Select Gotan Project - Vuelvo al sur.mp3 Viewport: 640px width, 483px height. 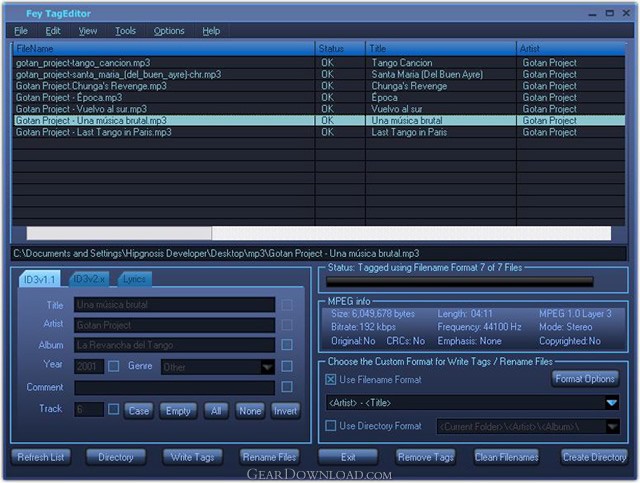318,109
